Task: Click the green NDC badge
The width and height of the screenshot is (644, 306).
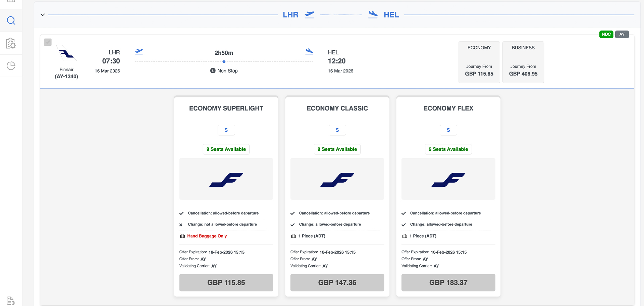Action: [x=606, y=34]
